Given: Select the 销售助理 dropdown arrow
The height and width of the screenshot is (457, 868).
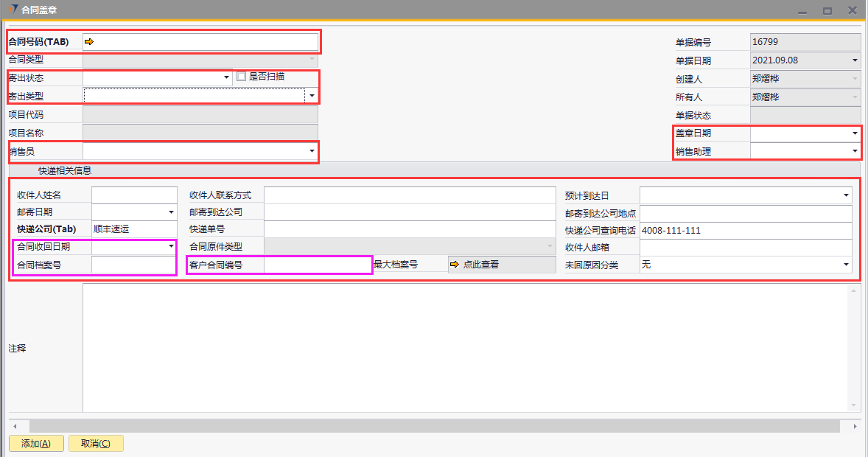Looking at the screenshot, I should point(855,152).
